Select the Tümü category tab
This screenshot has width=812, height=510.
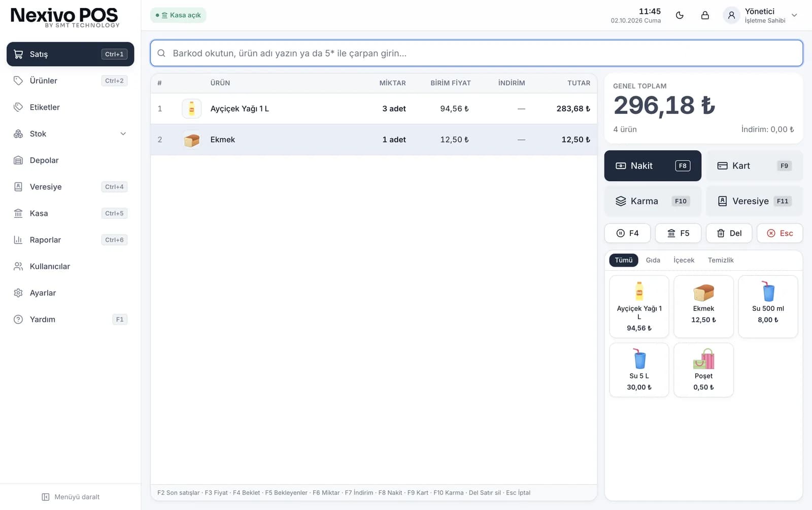[624, 260]
